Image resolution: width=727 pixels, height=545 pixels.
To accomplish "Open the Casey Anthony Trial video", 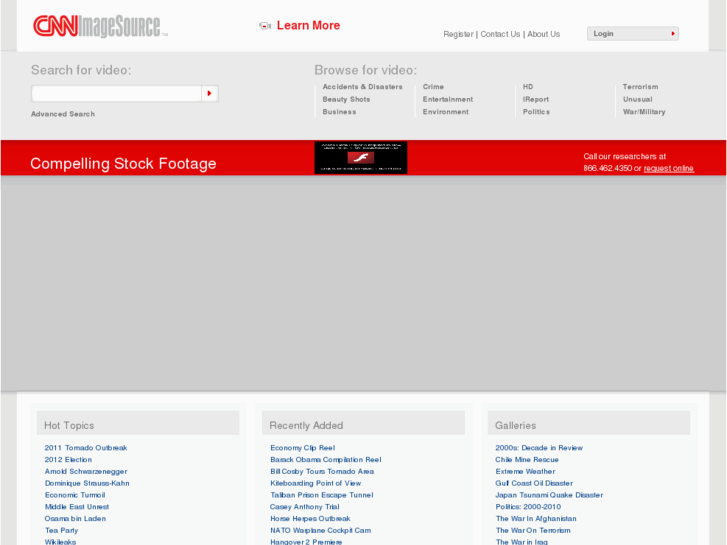I will click(305, 507).
